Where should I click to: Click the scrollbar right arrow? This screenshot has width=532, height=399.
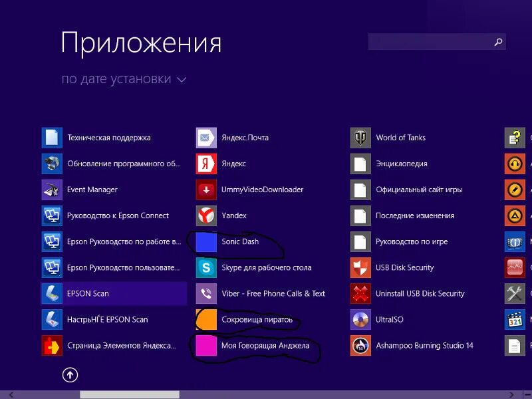click(x=511, y=394)
